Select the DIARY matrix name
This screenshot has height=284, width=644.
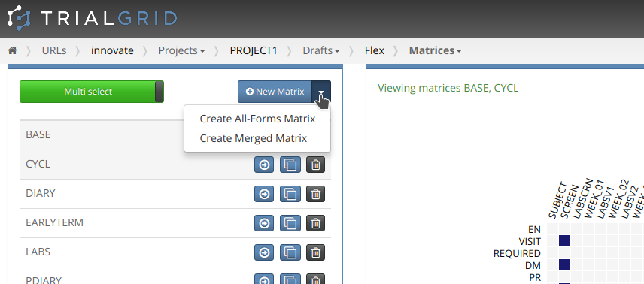point(41,193)
